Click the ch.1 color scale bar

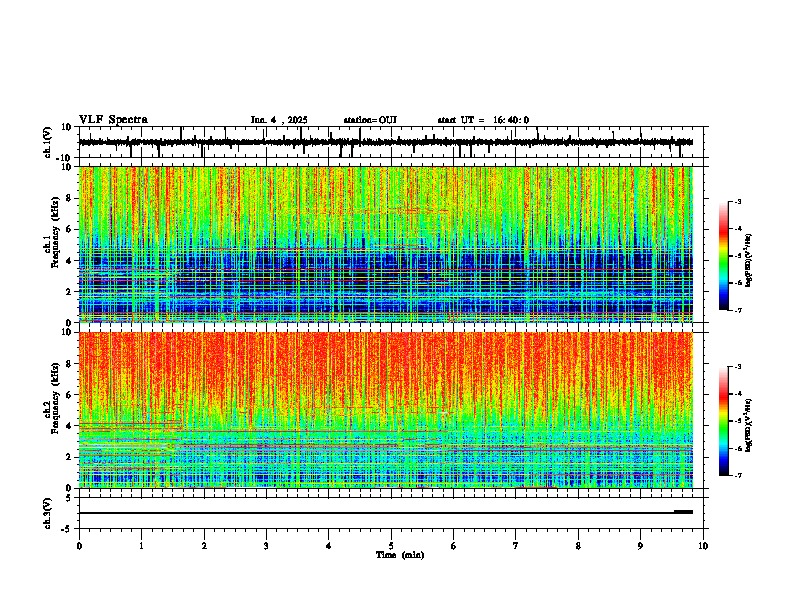point(724,256)
